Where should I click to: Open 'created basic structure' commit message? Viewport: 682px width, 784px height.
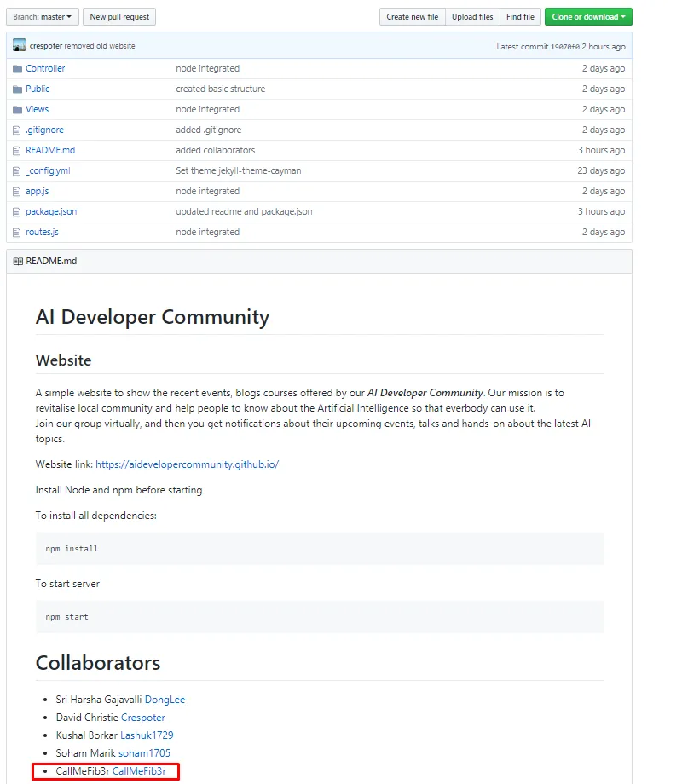coord(221,89)
